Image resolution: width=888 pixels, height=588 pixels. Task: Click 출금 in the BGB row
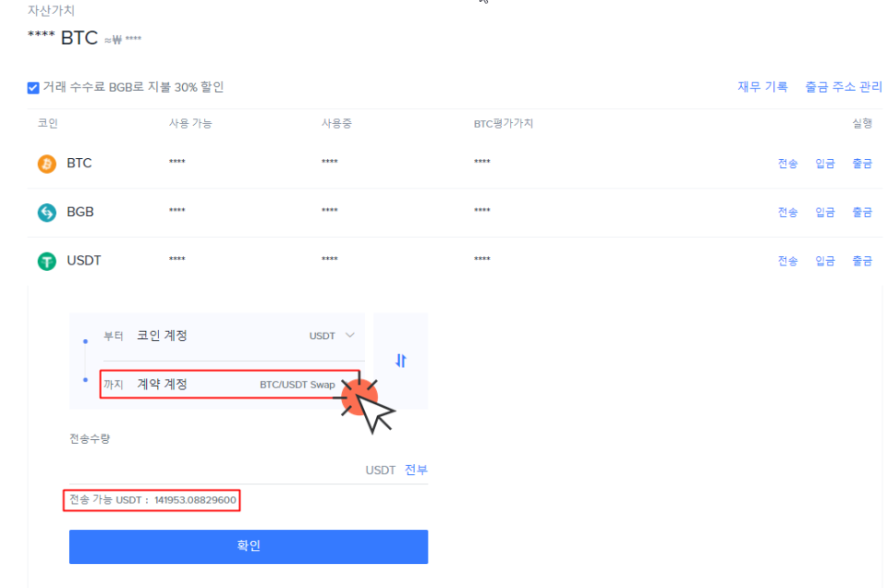click(x=862, y=212)
